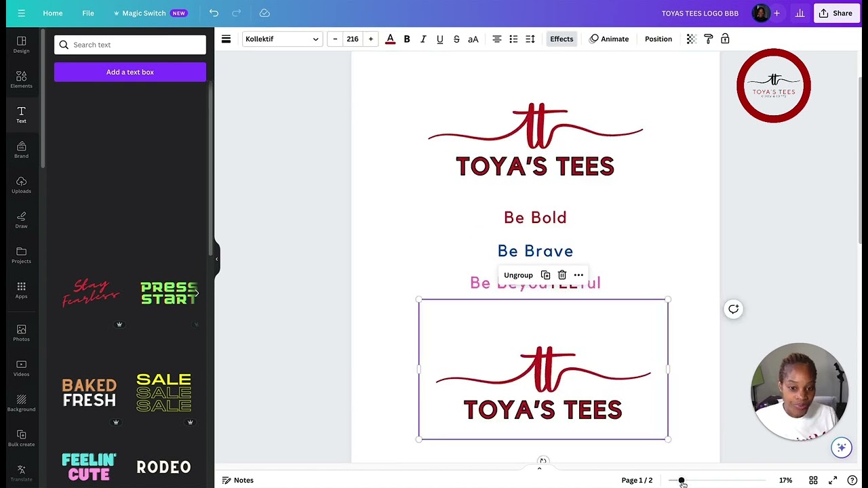
Task: Select the Be Bold text
Action: [535, 218]
